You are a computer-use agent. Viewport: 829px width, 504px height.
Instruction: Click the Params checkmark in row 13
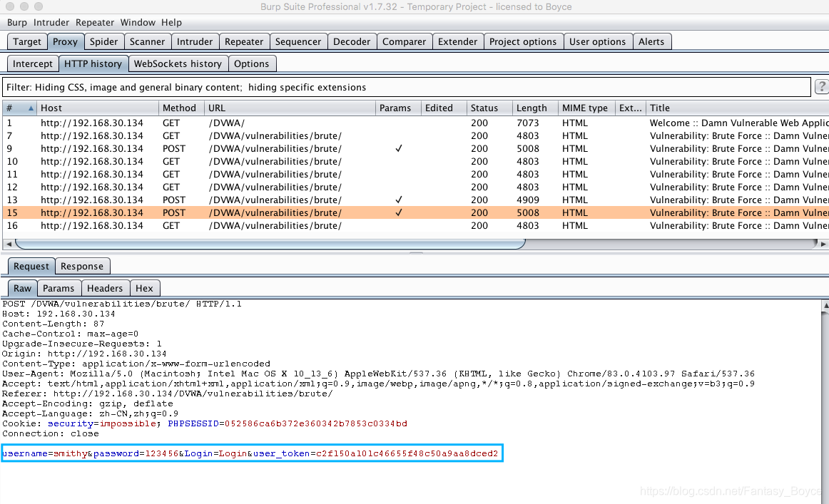[399, 200]
